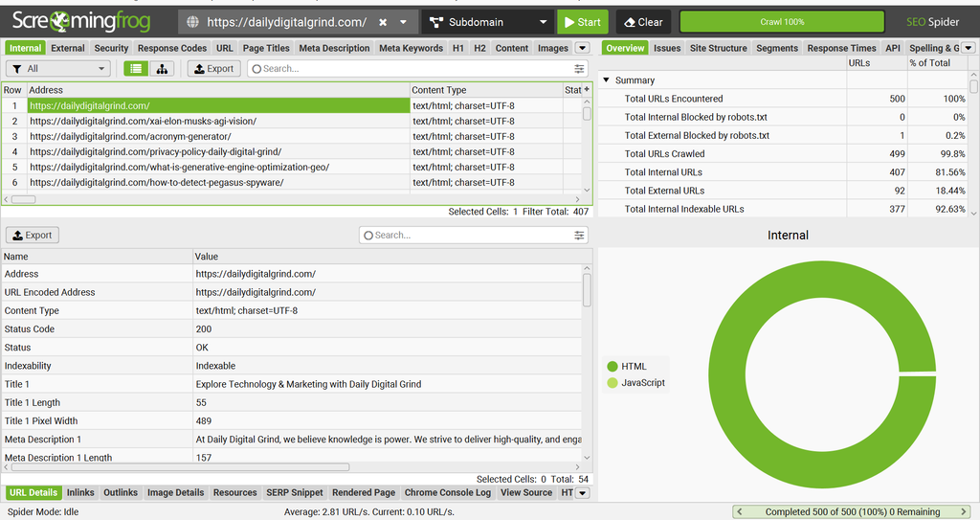This screenshot has height=520, width=980.
Task: Click the overview panel vertical scrollbar
Action: [973, 86]
